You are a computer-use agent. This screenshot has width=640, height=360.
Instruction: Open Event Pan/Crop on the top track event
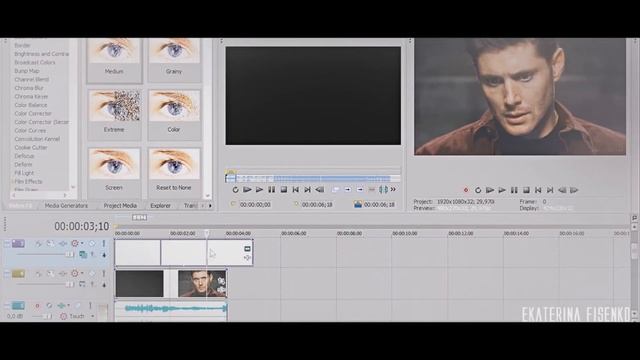coord(247,249)
